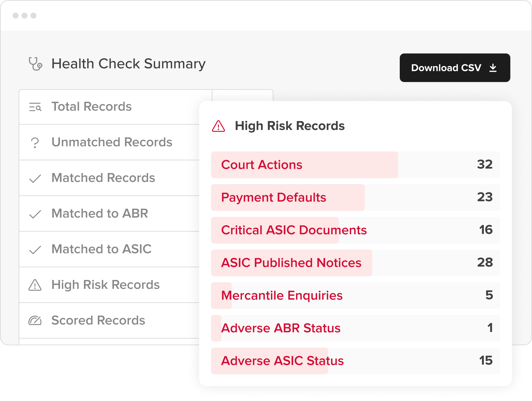Open the Mercantile Enquiries row
The width and height of the screenshot is (532, 401).
tap(355, 296)
